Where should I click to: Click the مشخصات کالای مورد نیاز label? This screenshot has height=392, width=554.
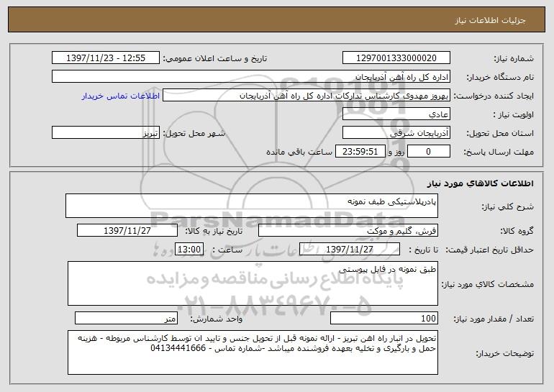click(488, 285)
